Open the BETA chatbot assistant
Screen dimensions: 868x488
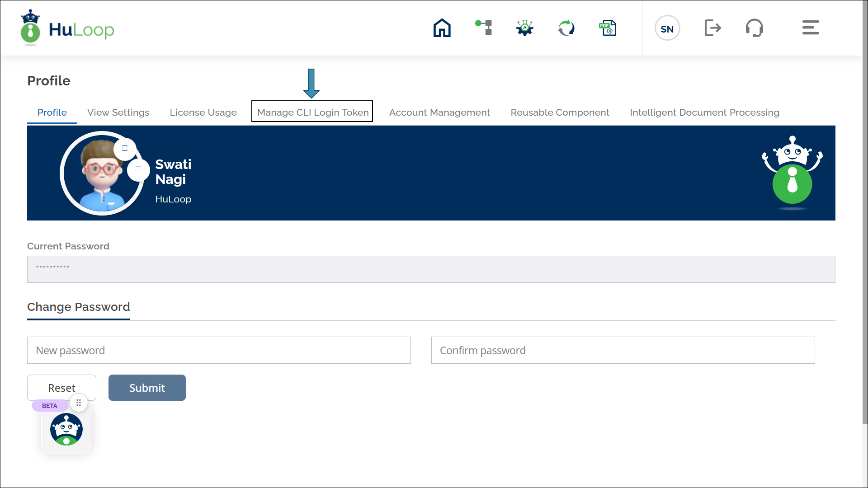click(x=66, y=429)
